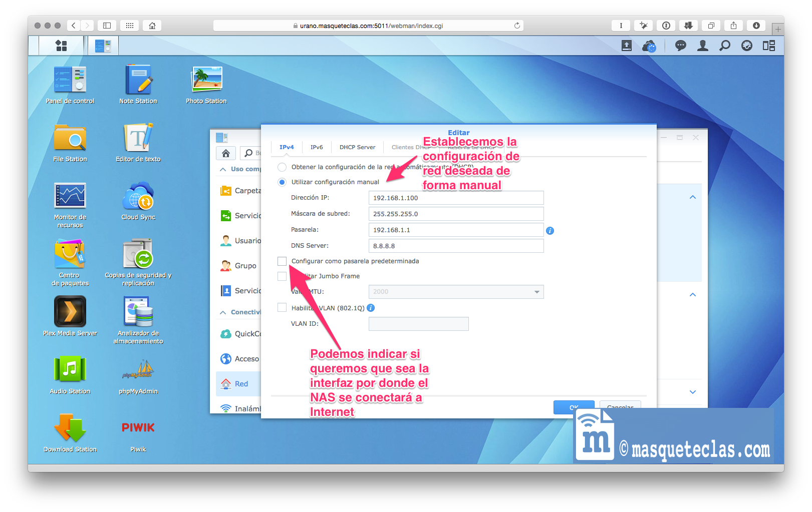Image resolution: width=812 pixels, height=512 pixels.
Task: Click the info icon beside Pasarela field
Action: [x=550, y=231]
